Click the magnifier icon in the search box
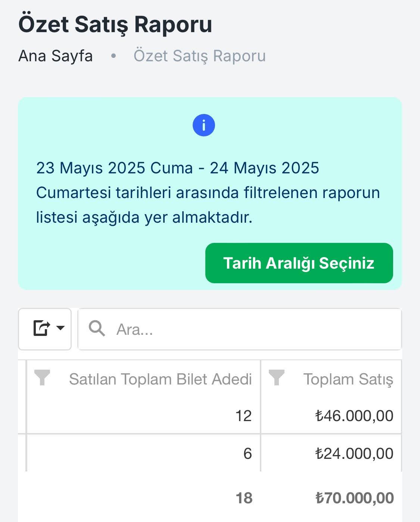420x522 pixels. pyautogui.click(x=97, y=329)
